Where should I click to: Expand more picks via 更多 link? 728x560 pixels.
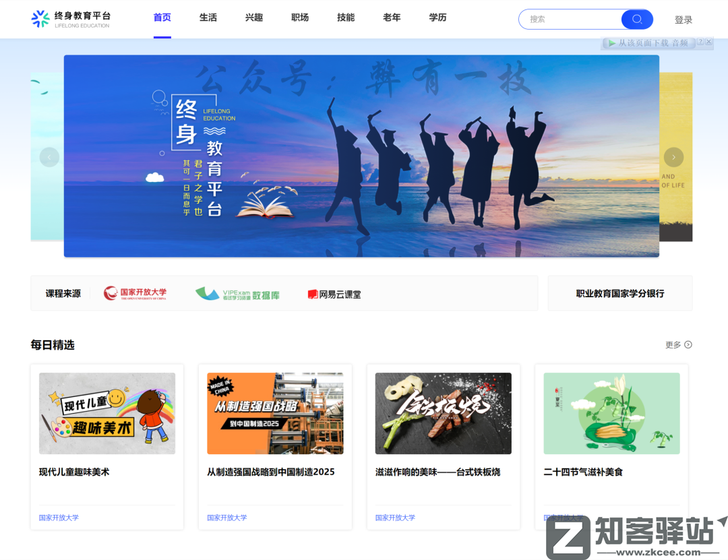[x=671, y=344]
